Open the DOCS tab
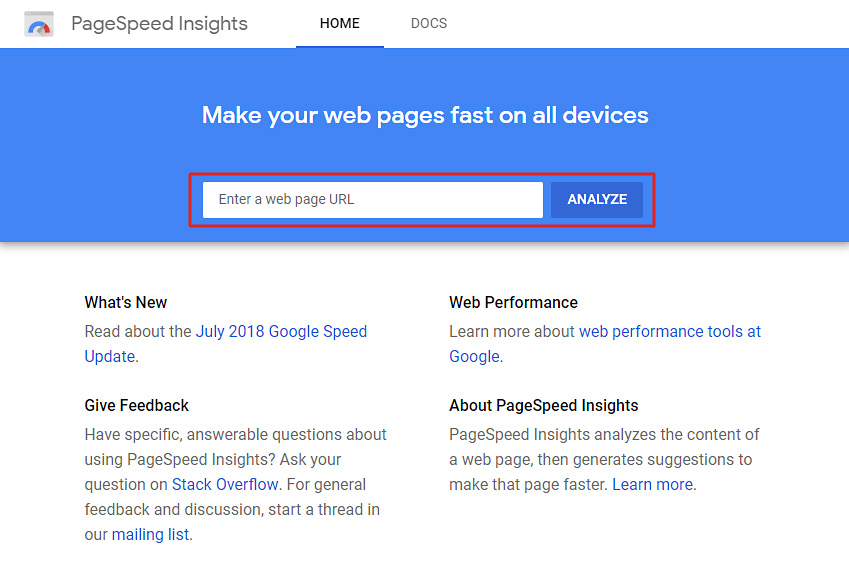Viewport: 849px width, 574px height. point(429,23)
